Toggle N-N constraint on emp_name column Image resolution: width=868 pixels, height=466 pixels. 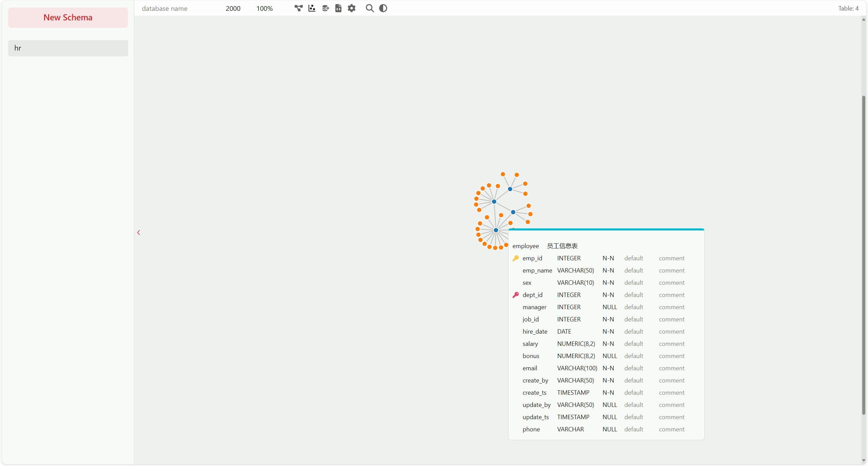608,271
